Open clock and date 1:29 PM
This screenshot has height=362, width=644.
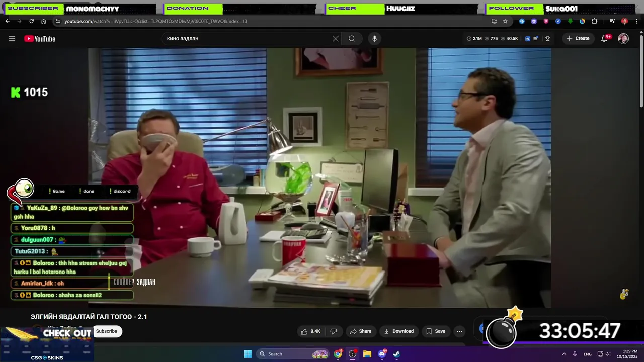[x=630, y=354]
